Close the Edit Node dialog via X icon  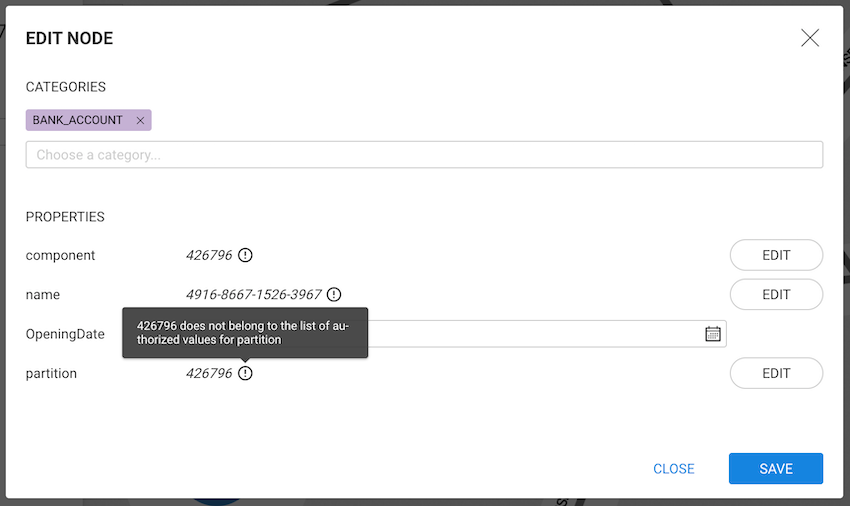pyautogui.click(x=810, y=38)
